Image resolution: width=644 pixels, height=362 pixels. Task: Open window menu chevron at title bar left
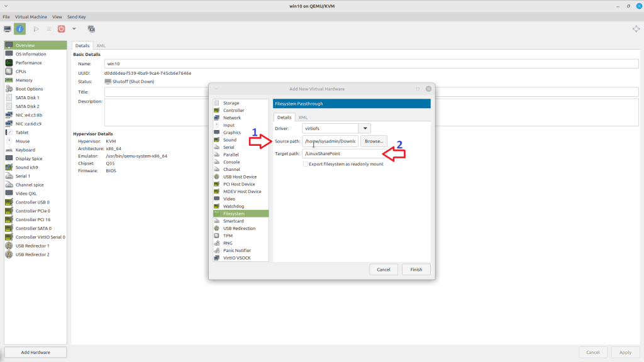(x=6, y=6)
